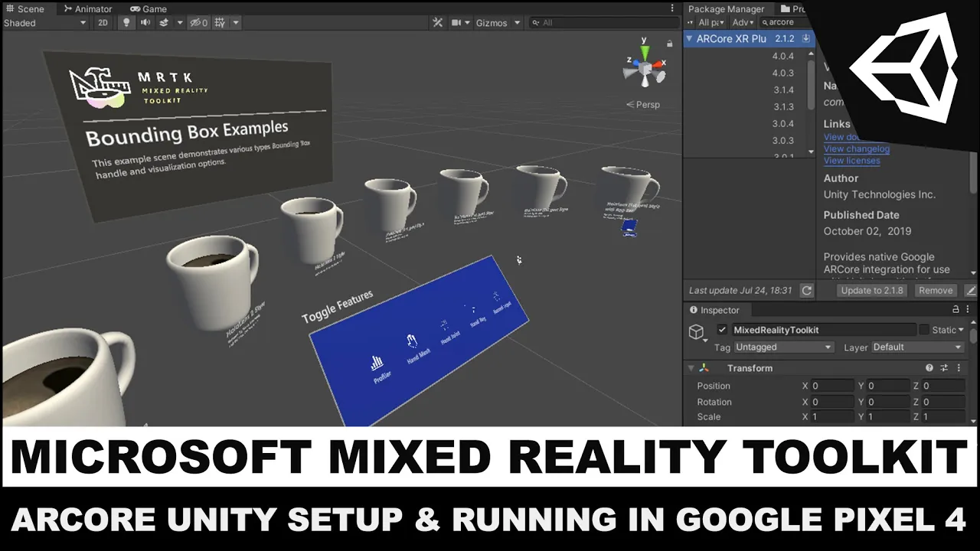Click the GameObject cube icon in Inspector

696,331
